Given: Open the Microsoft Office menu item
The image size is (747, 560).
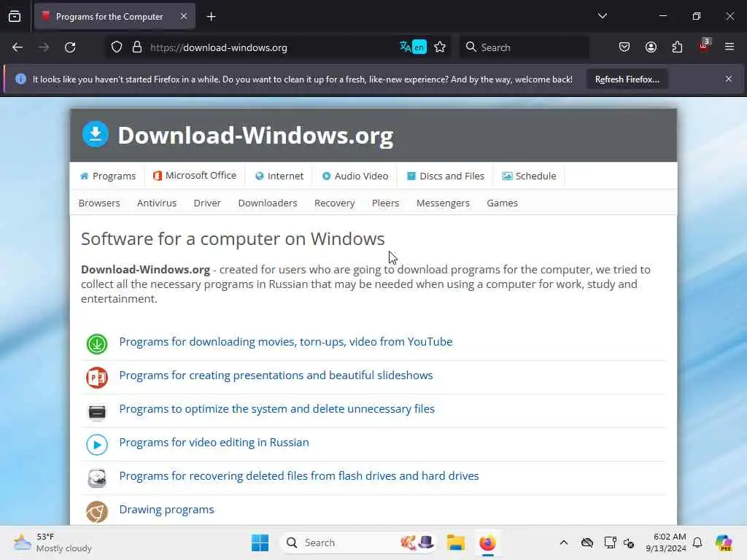Looking at the screenshot, I should pos(194,176).
